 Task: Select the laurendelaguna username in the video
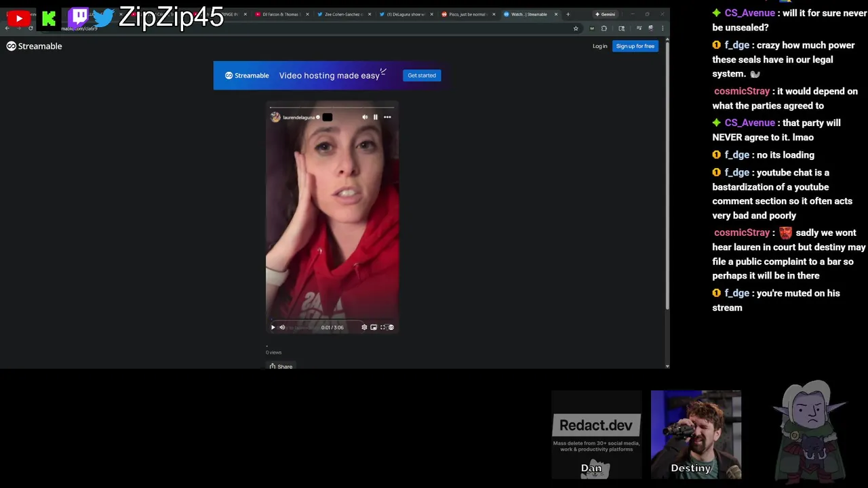pyautogui.click(x=298, y=117)
